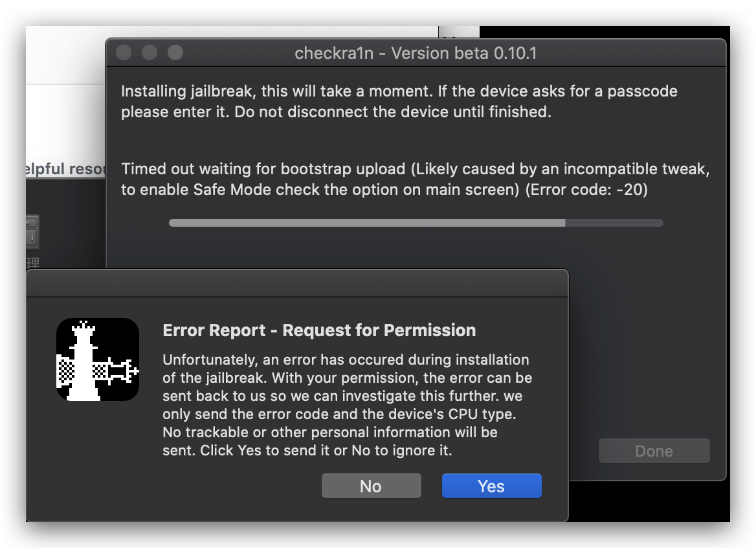The height and width of the screenshot is (548, 756).
Task: Click the disabled Done button
Action: click(x=654, y=451)
